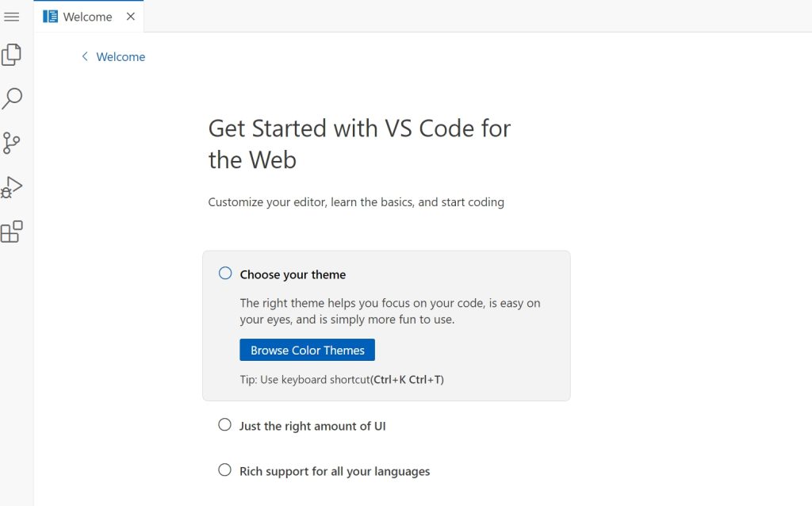
Task: Click the back chevron beside Welcome
Action: coord(85,56)
